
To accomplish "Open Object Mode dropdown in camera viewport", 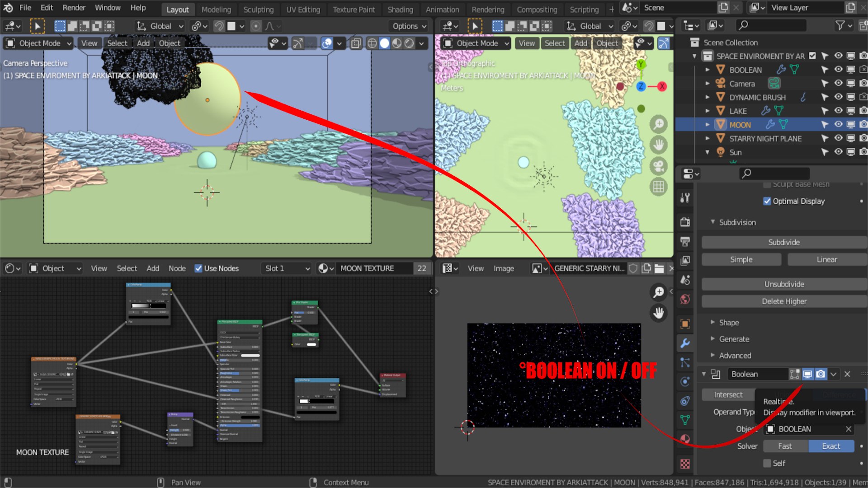I will tap(38, 43).
